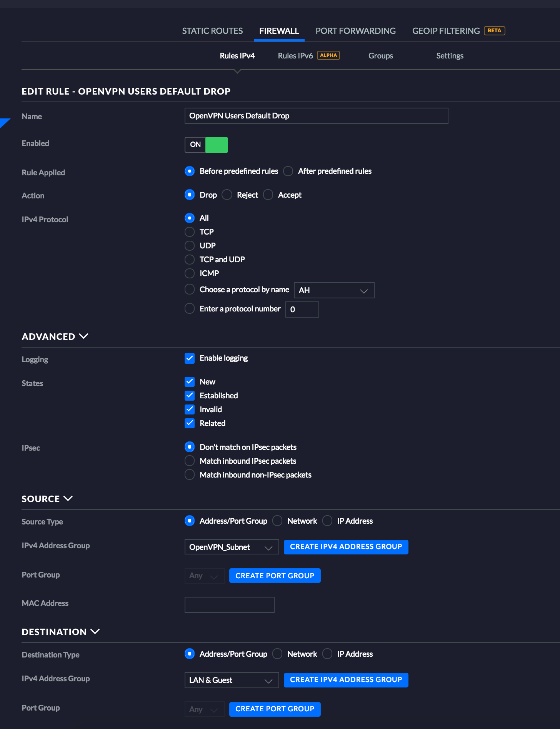Select Match inbound IPsec packets option
Viewport: 560px width, 729px height.
(x=190, y=461)
